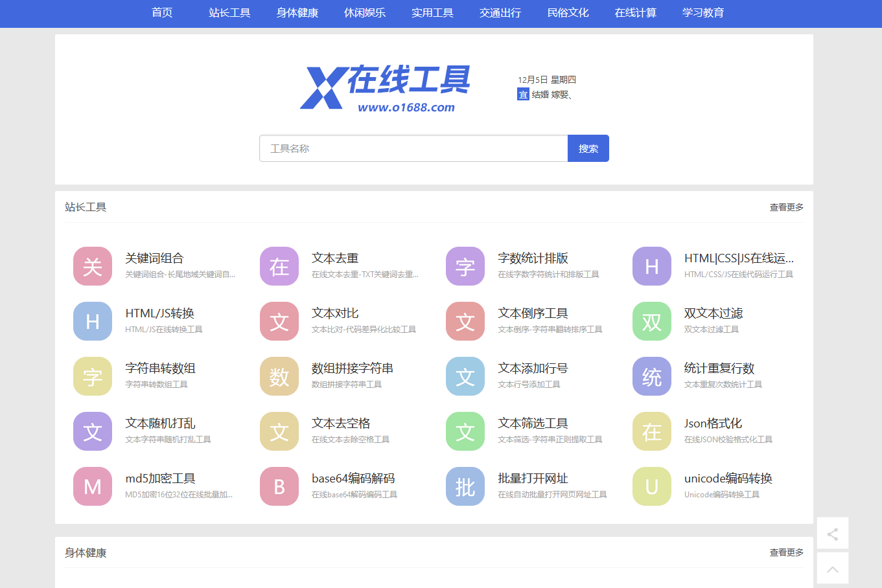Open the Json格式化 tool link
Image resolution: width=882 pixels, height=588 pixels.
coord(713,424)
